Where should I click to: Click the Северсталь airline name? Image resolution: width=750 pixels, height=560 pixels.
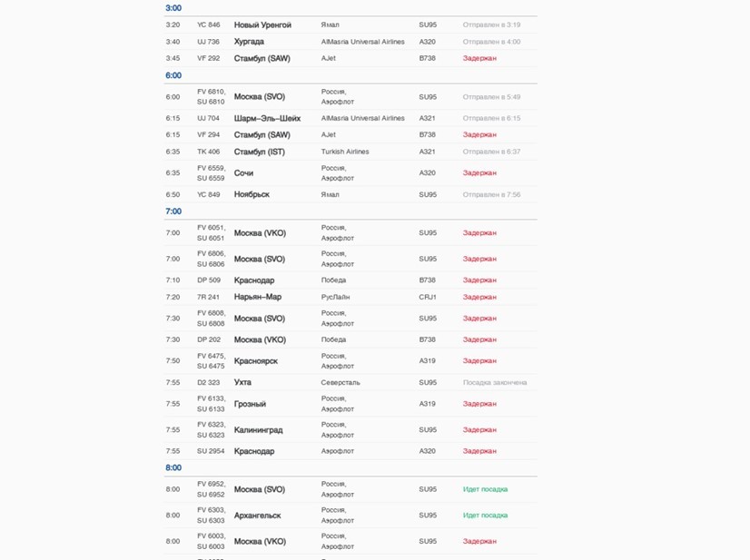pyautogui.click(x=340, y=382)
